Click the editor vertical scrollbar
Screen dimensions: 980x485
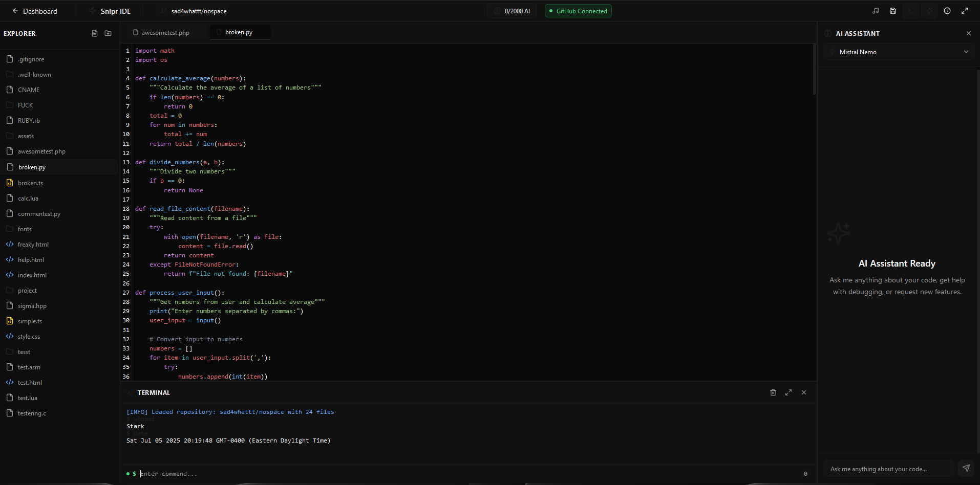815,69
